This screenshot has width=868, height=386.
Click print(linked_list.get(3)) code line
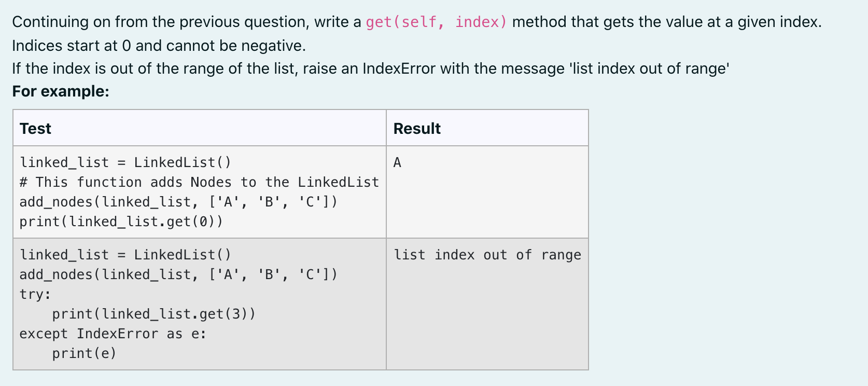click(153, 314)
